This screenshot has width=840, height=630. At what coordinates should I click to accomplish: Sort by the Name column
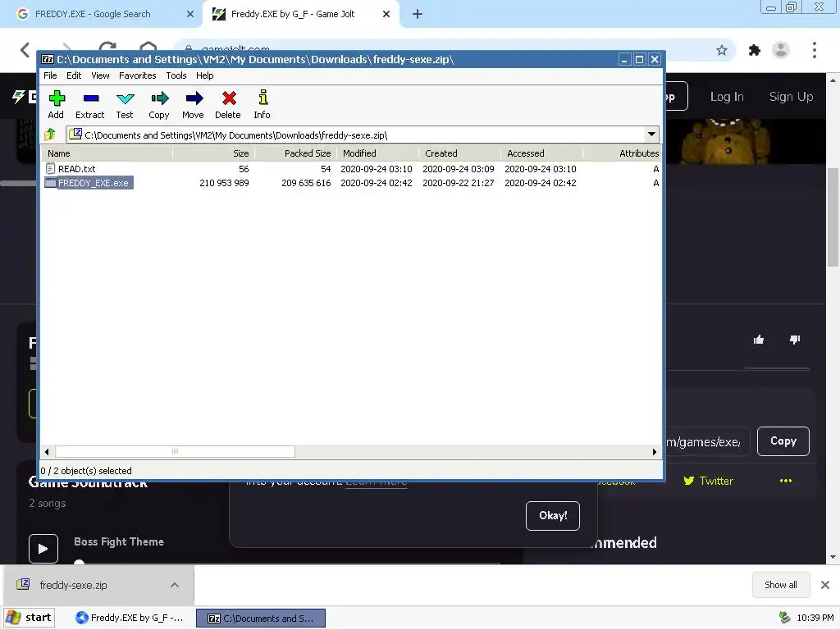coord(107,153)
